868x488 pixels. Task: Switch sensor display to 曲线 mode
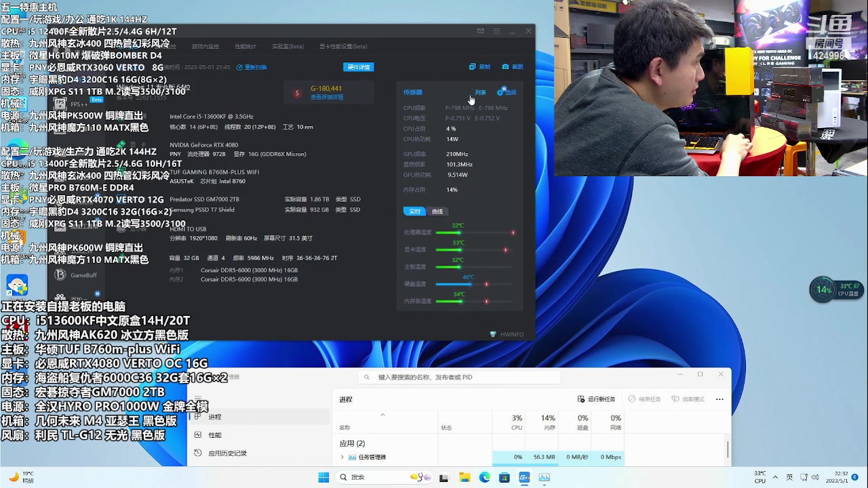click(x=437, y=211)
